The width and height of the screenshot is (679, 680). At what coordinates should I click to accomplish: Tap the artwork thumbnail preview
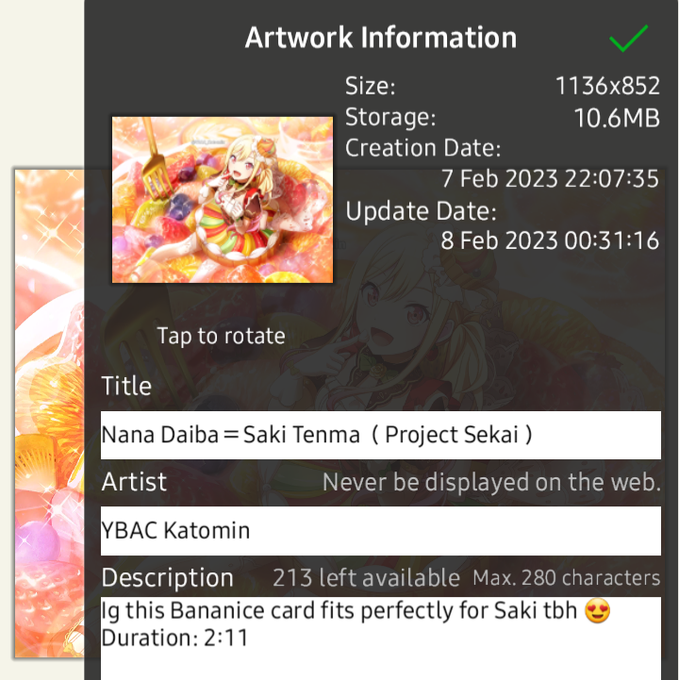pyautogui.click(x=222, y=200)
